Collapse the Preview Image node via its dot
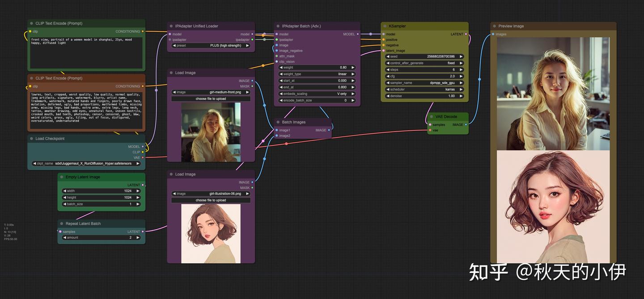644x299 pixels. coord(494,26)
